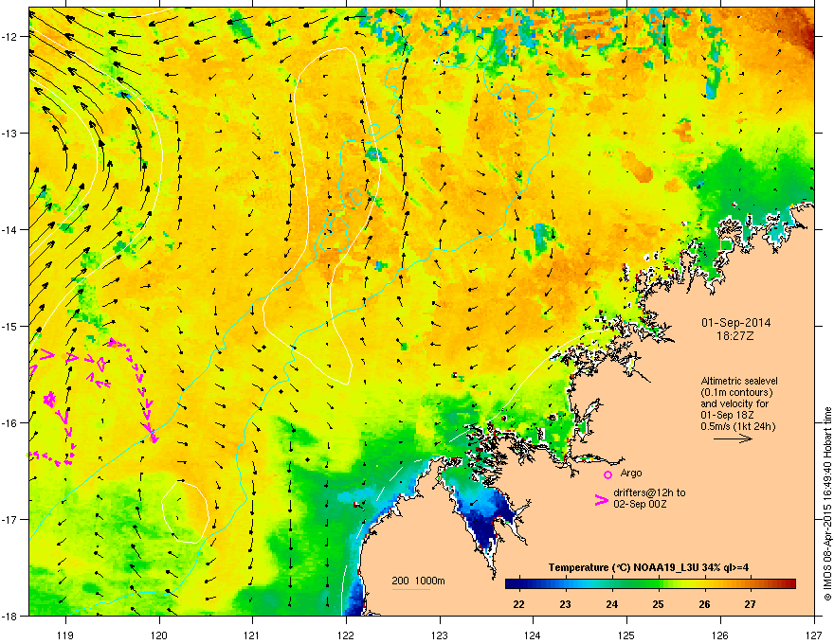Click the longitude axis label 119
The width and height of the screenshot is (834, 644).
tap(65, 635)
